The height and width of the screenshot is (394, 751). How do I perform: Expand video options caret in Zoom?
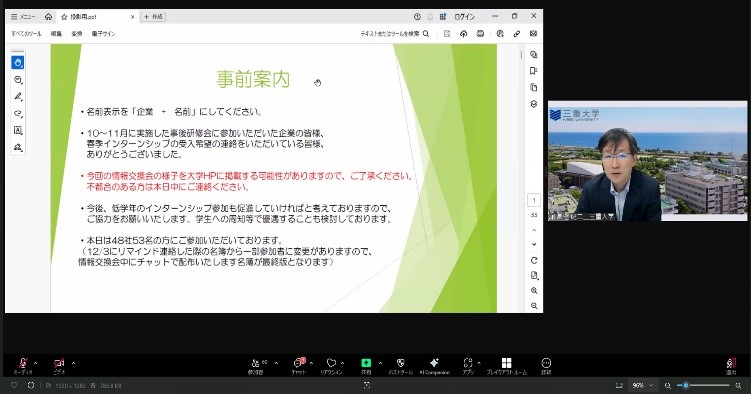coord(73,363)
